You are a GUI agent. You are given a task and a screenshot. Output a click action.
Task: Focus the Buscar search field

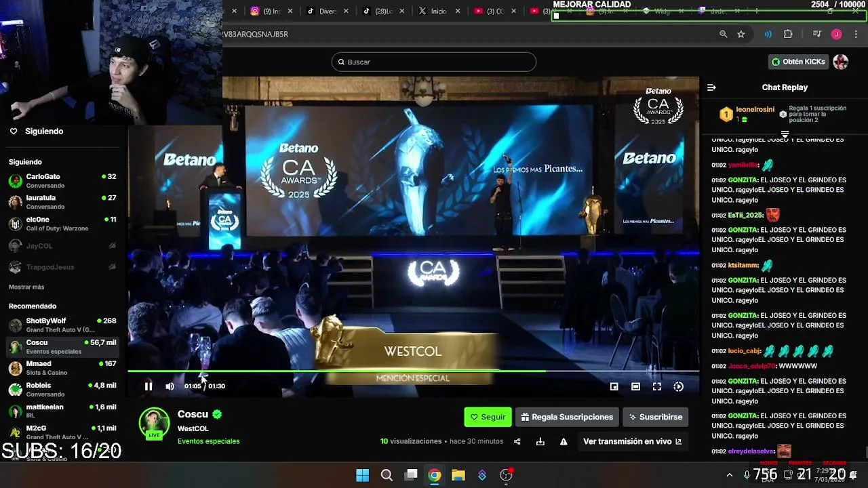click(x=434, y=62)
